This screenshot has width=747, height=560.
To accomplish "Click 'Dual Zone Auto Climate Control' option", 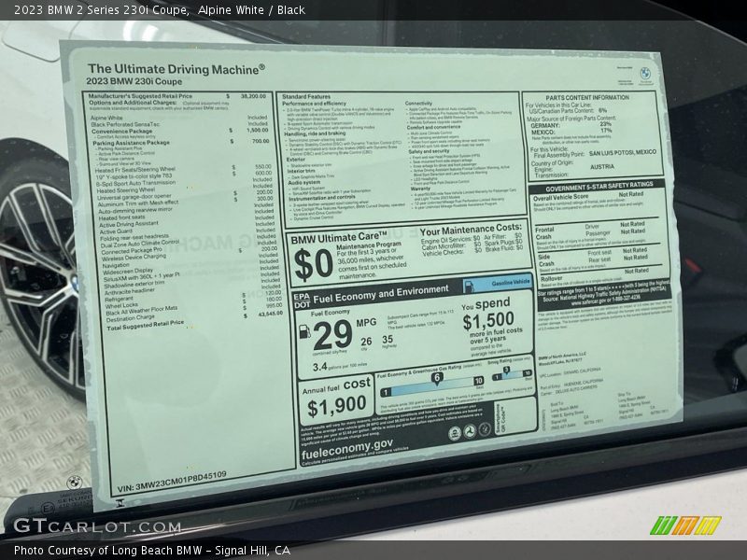I will tap(140, 244).
